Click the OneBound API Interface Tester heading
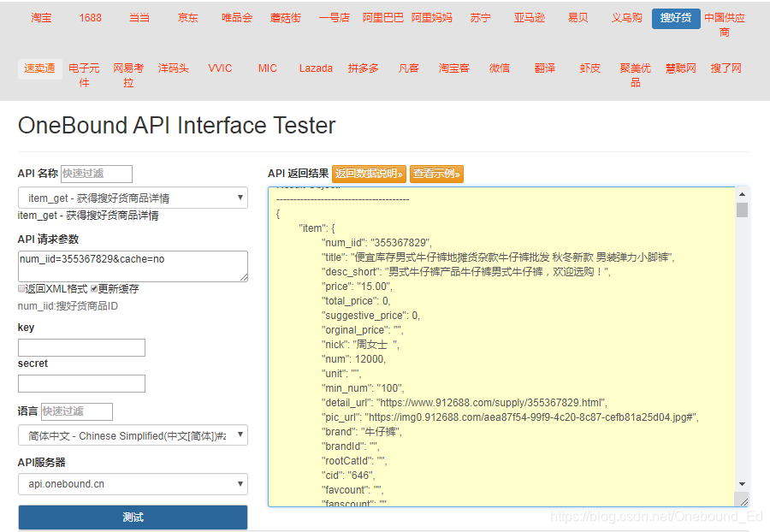The image size is (770, 532). (177, 126)
